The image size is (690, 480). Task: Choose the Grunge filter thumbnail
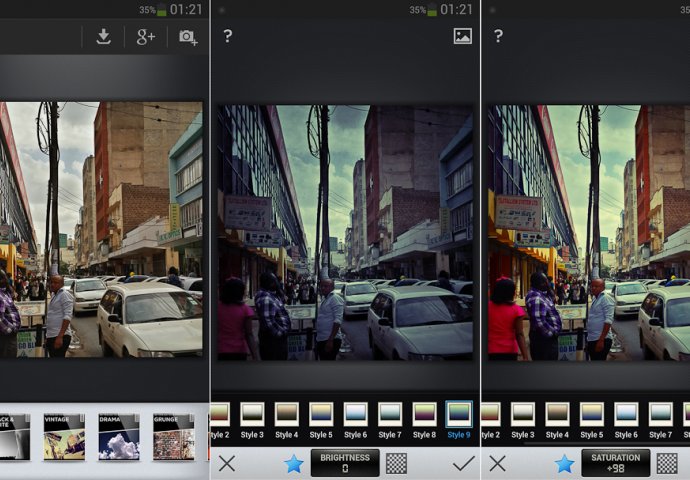[x=173, y=437]
